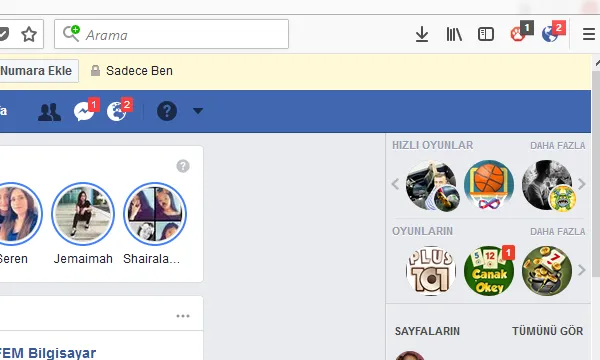Expand the Facebook account dropdown arrow
This screenshot has width=600, height=360.
[x=198, y=111]
